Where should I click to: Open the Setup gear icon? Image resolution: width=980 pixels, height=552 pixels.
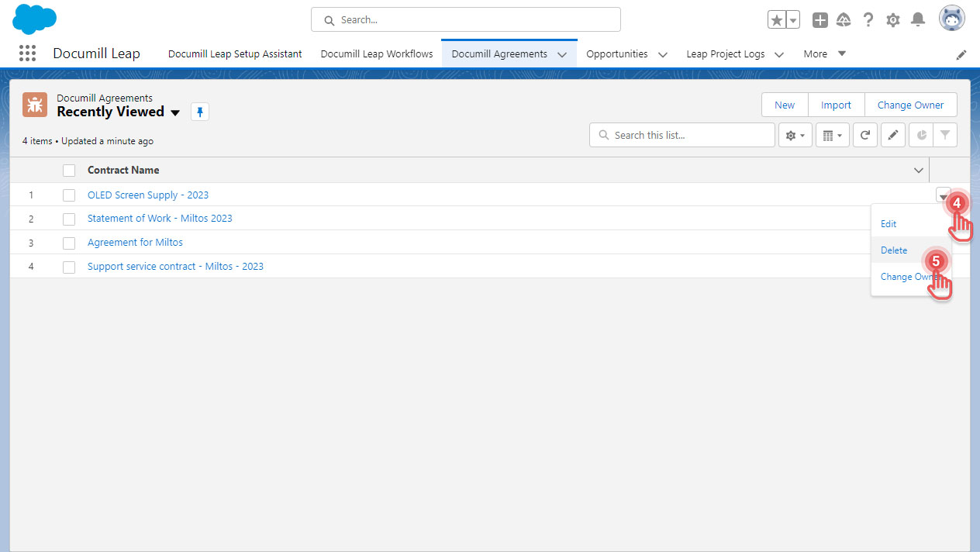tap(893, 20)
